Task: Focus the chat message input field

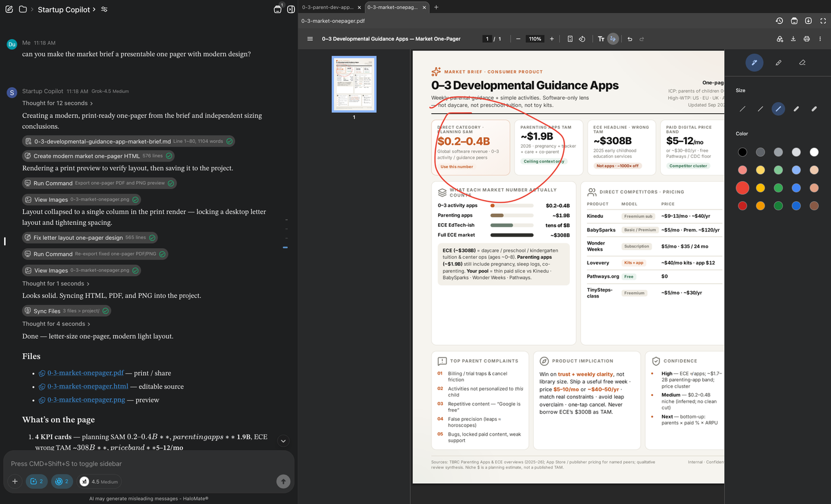Action: point(148,464)
